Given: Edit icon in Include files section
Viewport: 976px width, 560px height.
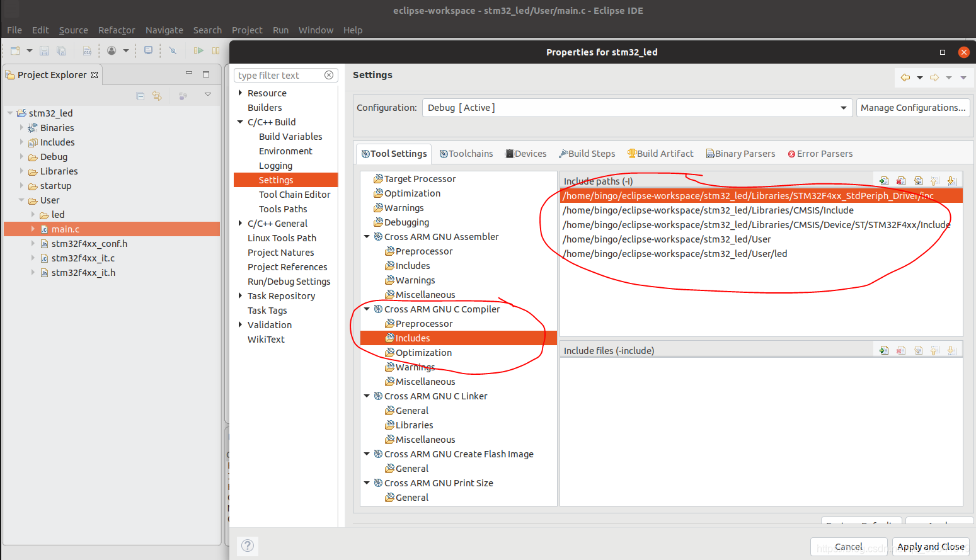Looking at the screenshot, I should [x=918, y=350].
